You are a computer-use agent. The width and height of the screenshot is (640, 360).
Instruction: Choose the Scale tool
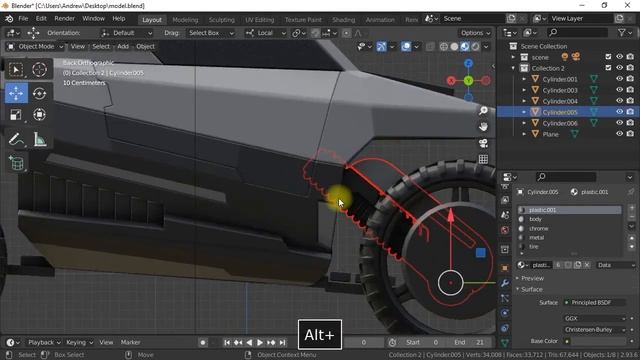click(16, 115)
